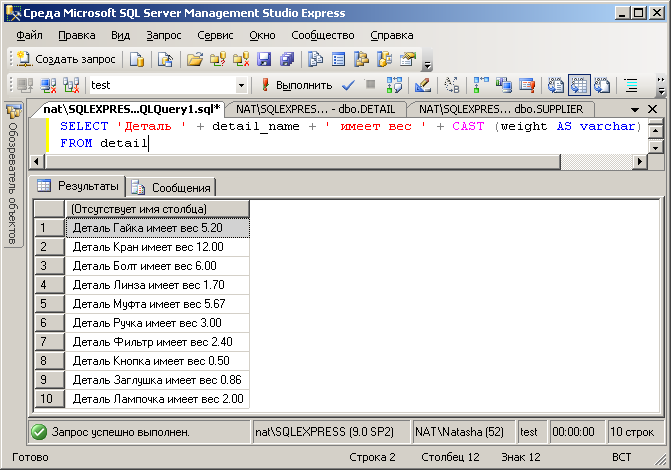Click the database combo box dropdown arrow
Viewport: 671px width, 470px height.
click(x=241, y=85)
